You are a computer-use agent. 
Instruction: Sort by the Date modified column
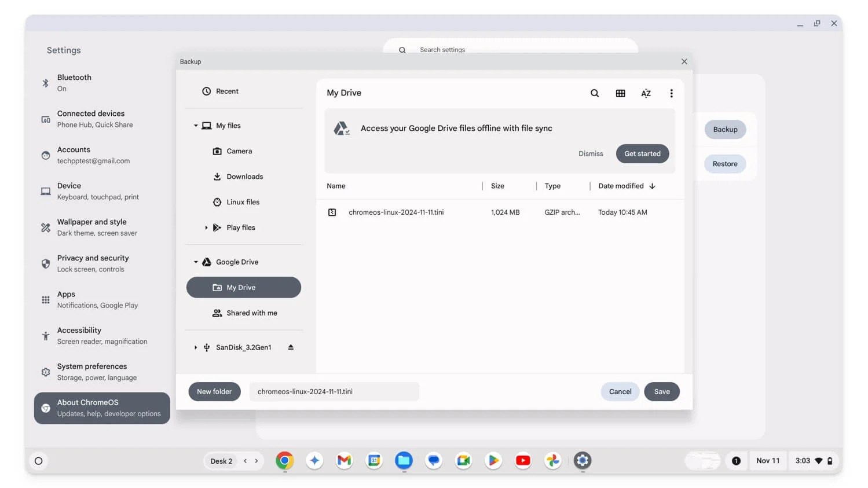(621, 186)
